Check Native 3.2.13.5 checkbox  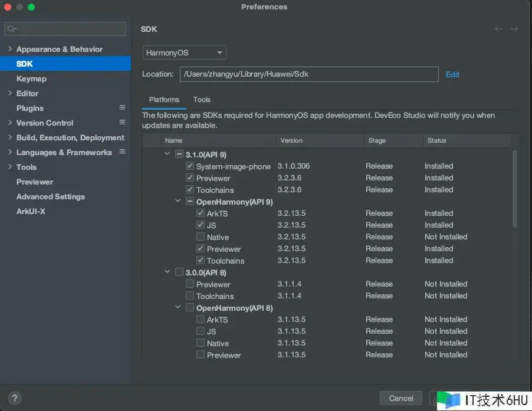pyautogui.click(x=201, y=236)
